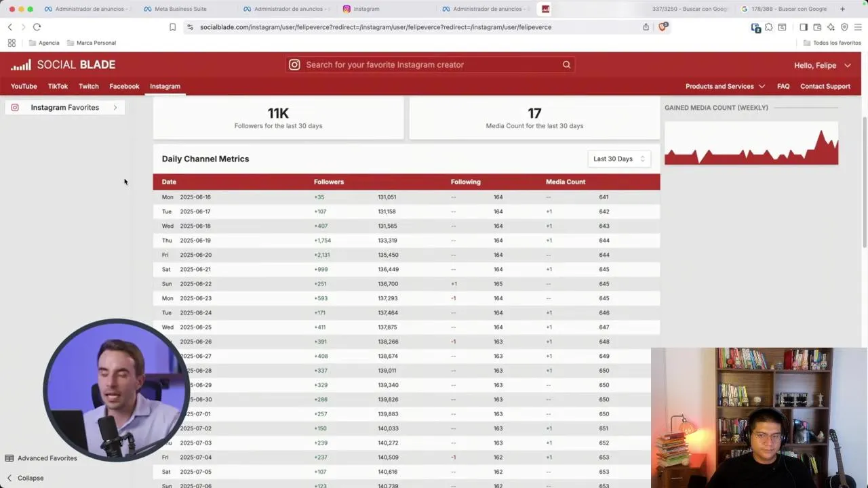
Task: Click the Daily Channel Metrics heading
Action: [x=205, y=159]
